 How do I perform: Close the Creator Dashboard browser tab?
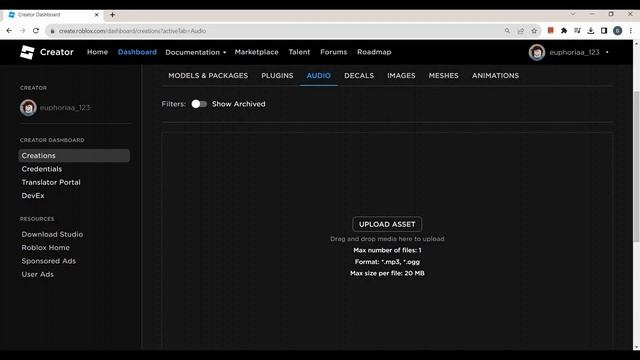(x=97, y=15)
